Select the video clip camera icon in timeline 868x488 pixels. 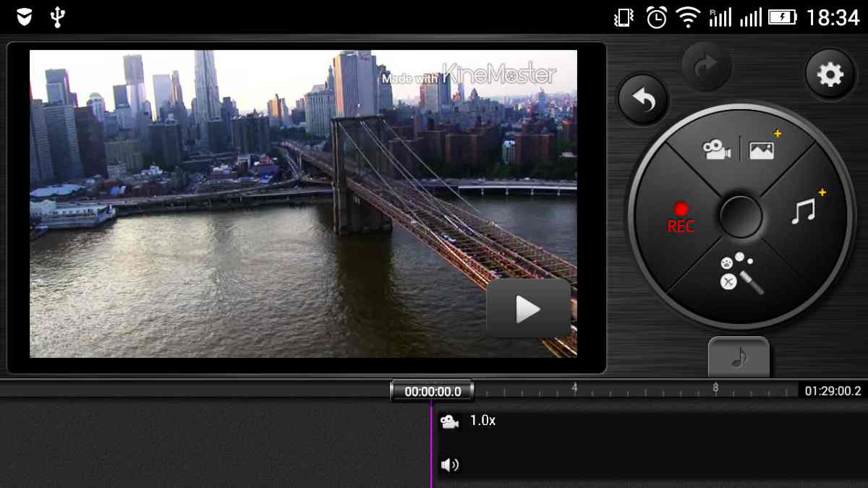(450, 421)
